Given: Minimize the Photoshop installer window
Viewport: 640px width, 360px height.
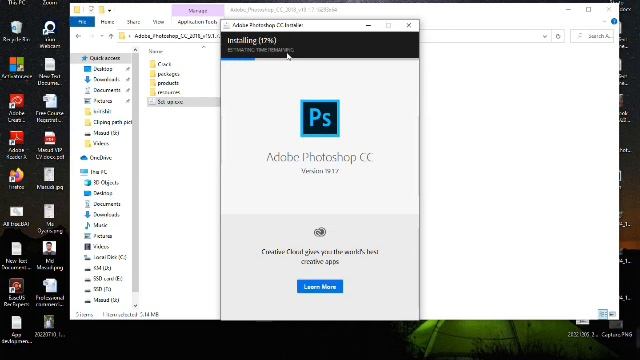Looking at the screenshot, I should (368, 25).
